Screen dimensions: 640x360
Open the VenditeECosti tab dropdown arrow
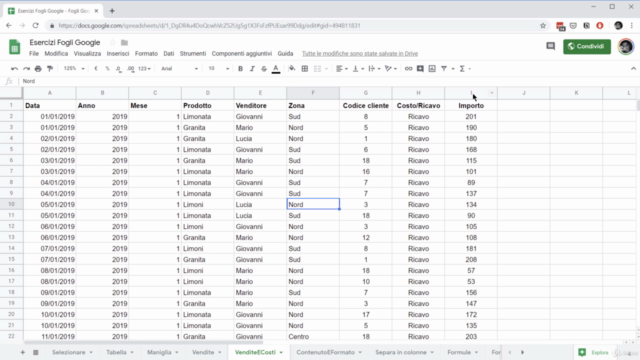tap(281, 352)
